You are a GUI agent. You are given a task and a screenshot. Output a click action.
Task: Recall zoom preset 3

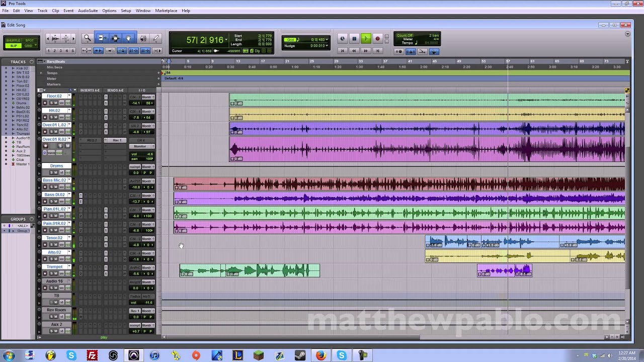pyautogui.click(x=61, y=51)
